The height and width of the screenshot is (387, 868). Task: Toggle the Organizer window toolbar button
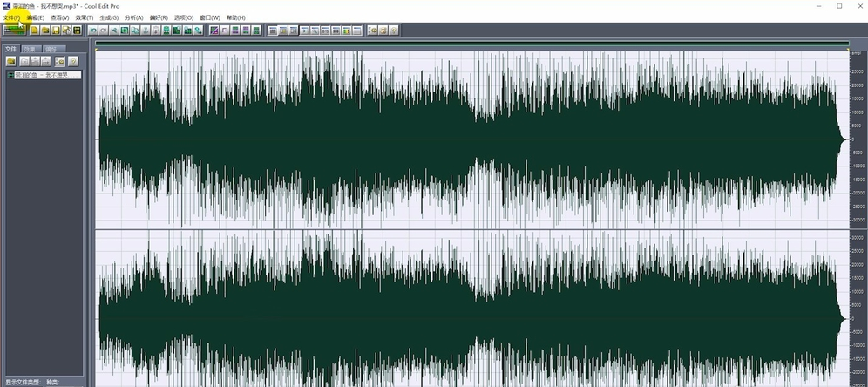(x=273, y=31)
